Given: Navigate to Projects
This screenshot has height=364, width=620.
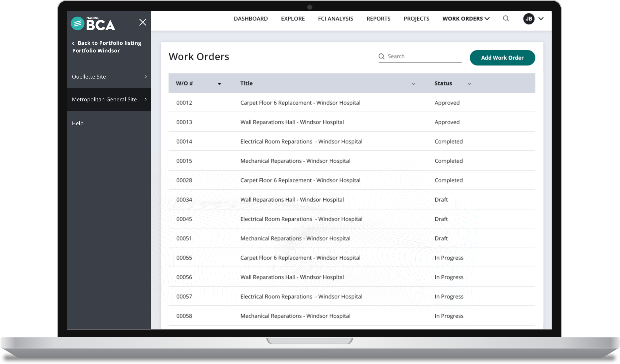Looking at the screenshot, I should 416,19.
